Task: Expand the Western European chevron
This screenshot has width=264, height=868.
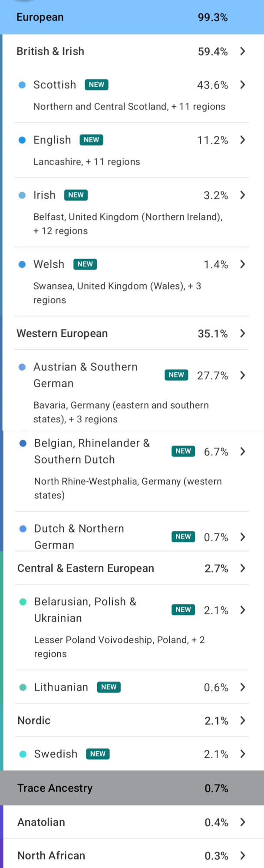Action: coord(243,333)
